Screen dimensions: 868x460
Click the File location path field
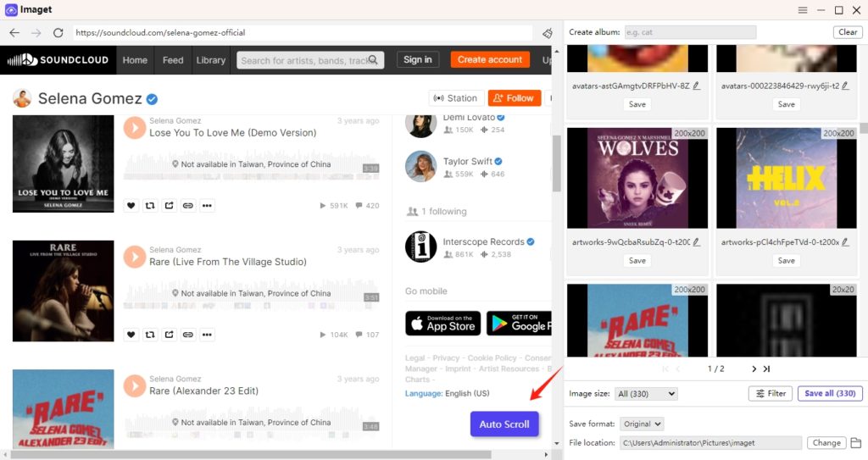[x=710, y=443]
